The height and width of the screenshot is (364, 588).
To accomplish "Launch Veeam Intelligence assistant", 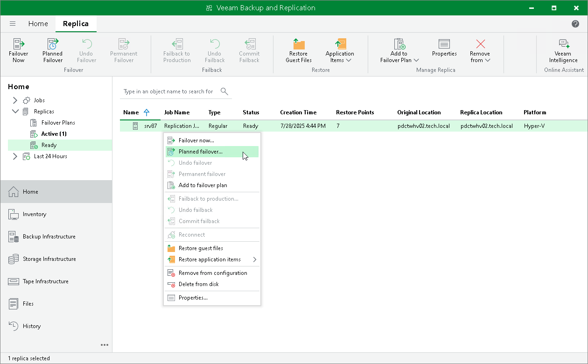I will (x=563, y=50).
